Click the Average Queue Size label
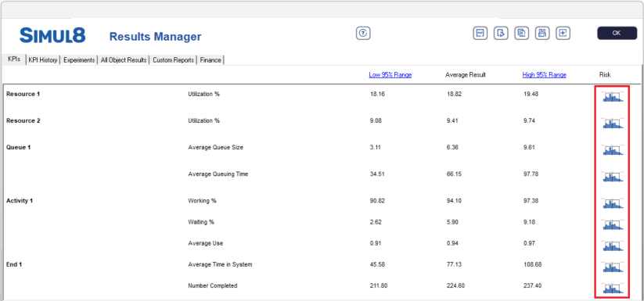644x301 pixels. click(x=216, y=147)
